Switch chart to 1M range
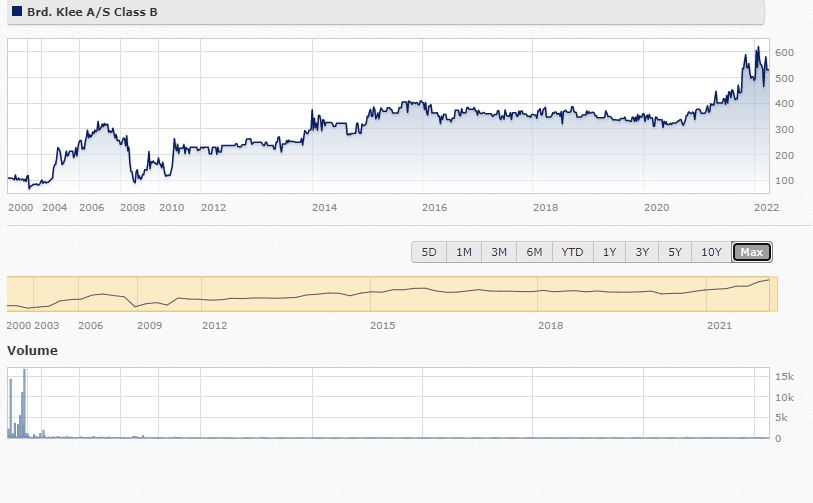Viewport: 813px width, 503px height. (464, 252)
